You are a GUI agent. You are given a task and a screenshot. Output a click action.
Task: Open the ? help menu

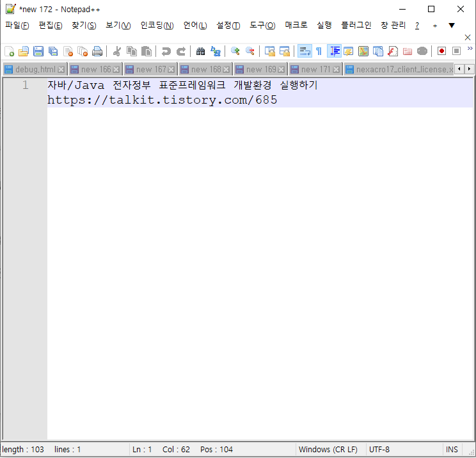[417, 26]
